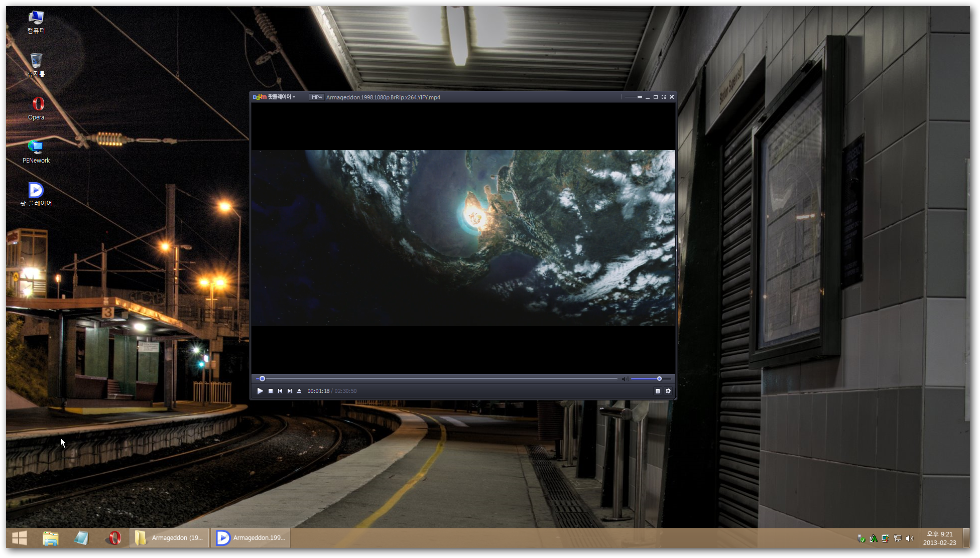Open the player settings gear
Image resolution: width=980 pixels, height=558 pixels.
[668, 391]
